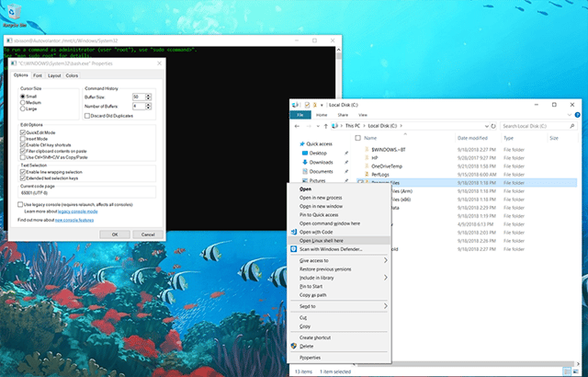Click the Windows Defender shield icon in context menu

[294, 249]
